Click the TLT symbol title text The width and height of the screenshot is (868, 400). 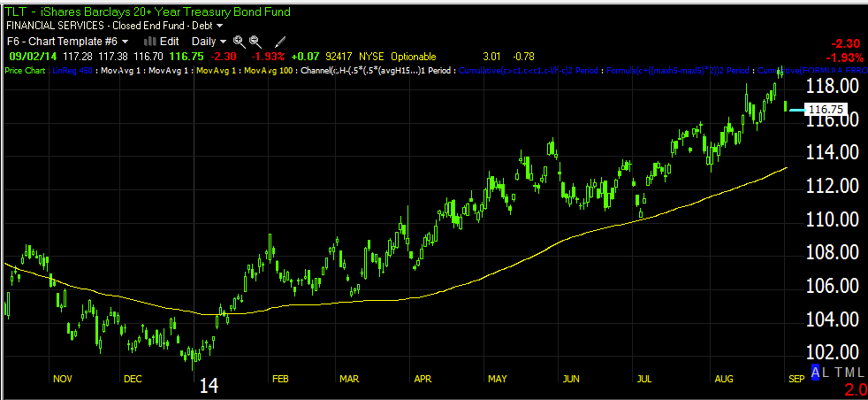[148, 12]
